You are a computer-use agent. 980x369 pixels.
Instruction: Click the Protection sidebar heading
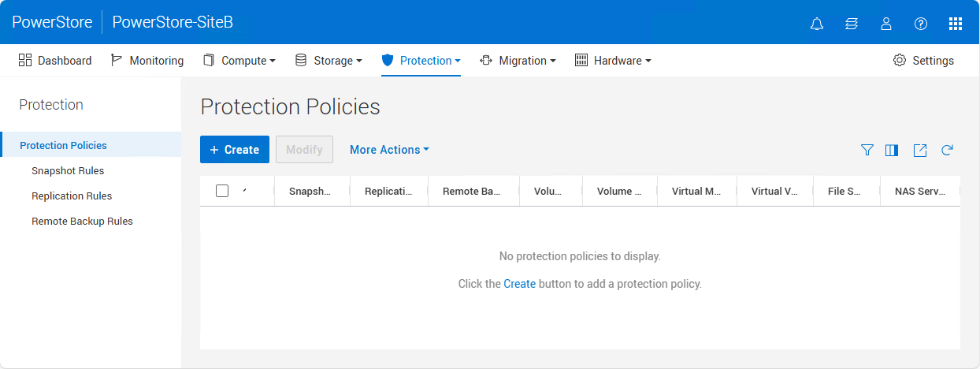51,105
